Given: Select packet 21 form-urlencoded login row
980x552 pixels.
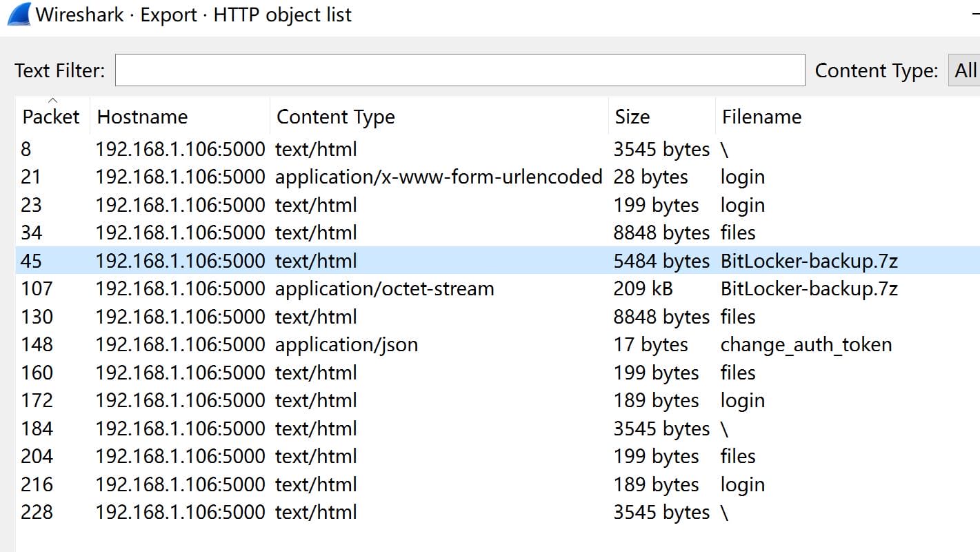Looking at the screenshot, I should click(x=497, y=177).
